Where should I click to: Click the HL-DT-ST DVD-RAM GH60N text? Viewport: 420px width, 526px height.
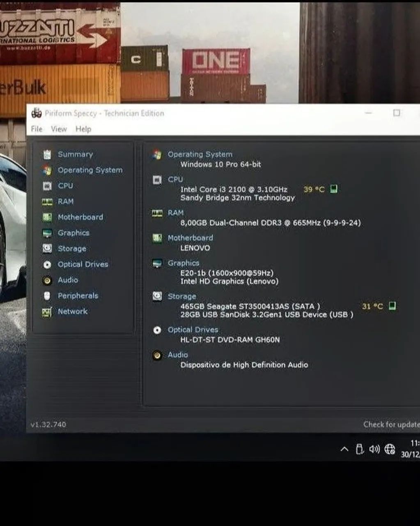click(x=230, y=340)
